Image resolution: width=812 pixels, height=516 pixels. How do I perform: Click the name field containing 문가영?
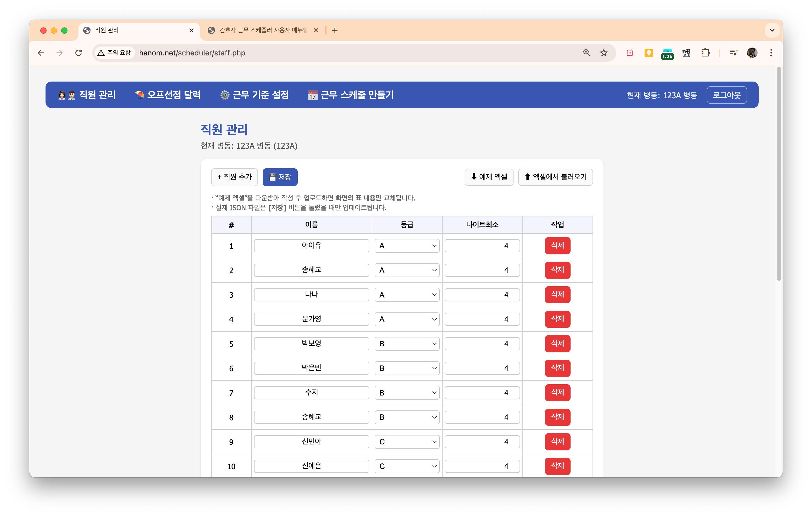pyautogui.click(x=311, y=319)
